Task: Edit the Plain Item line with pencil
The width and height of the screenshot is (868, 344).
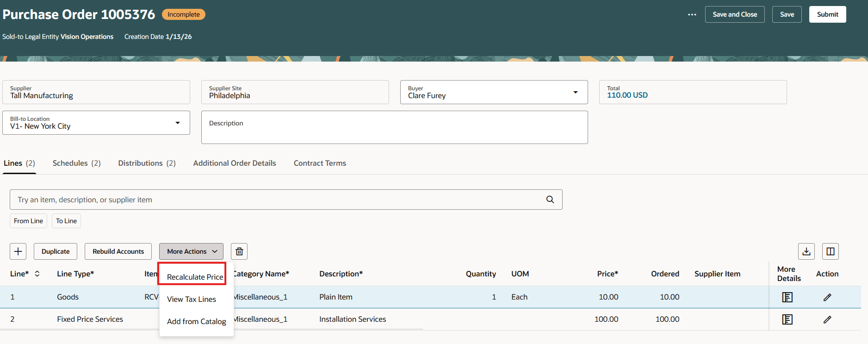Action: tap(827, 297)
